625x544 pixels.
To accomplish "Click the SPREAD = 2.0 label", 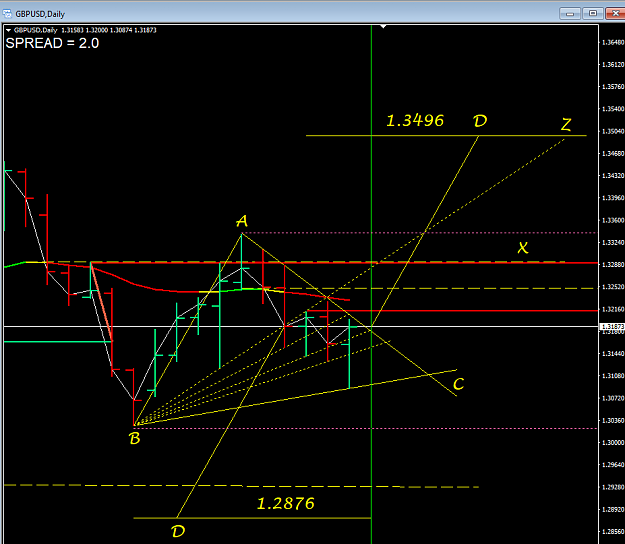I will tap(52, 43).
